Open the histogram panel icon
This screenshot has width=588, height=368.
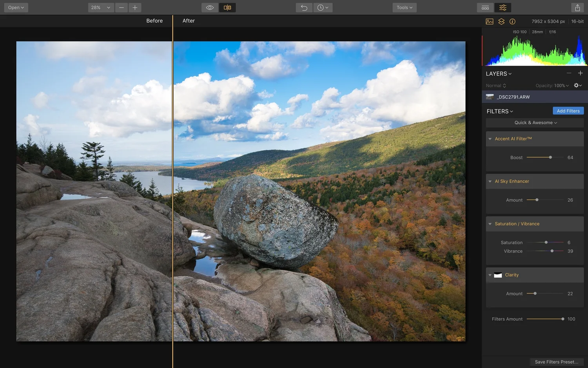click(x=490, y=21)
